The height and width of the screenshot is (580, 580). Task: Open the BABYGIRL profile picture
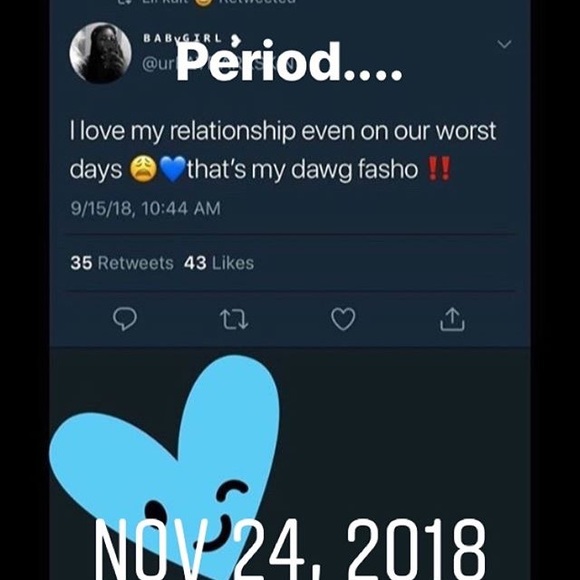[101, 53]
